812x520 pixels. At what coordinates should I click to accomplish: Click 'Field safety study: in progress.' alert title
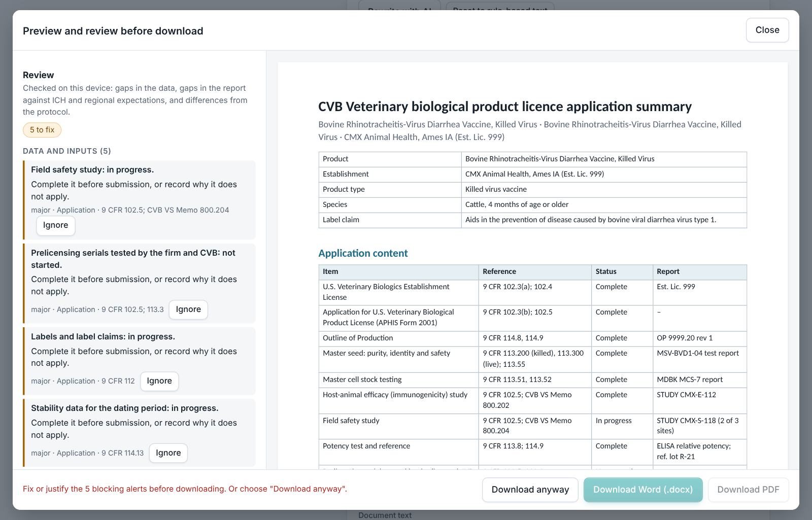coord(92,170)
